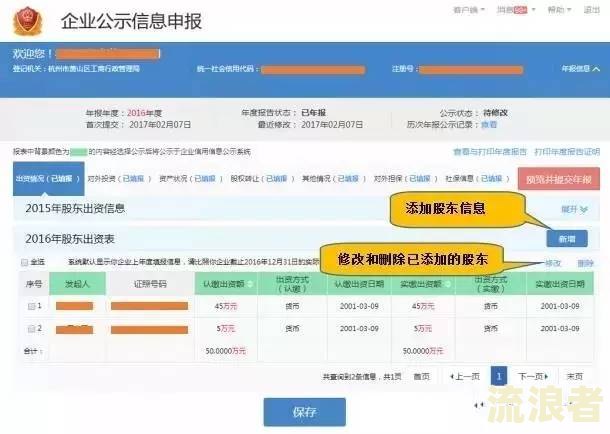The width and height of the screenshot is (610, 434).
Task: Go to 首页 first page
Action: point(421,376)
